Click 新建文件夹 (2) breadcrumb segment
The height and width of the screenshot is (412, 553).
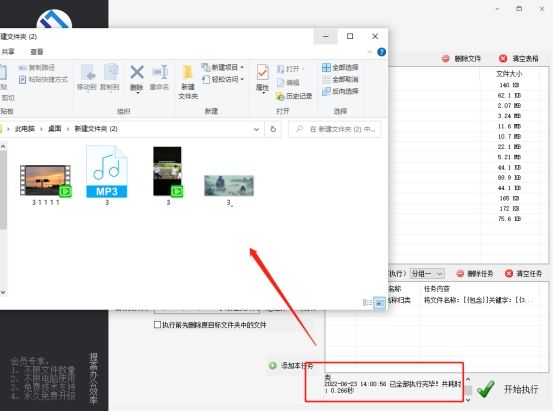pyautogui.click(x=96, y=129)
